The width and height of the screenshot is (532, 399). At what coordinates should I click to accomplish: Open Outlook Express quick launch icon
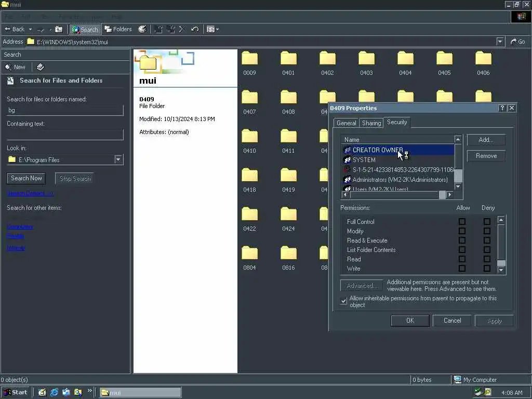[66, 393]
